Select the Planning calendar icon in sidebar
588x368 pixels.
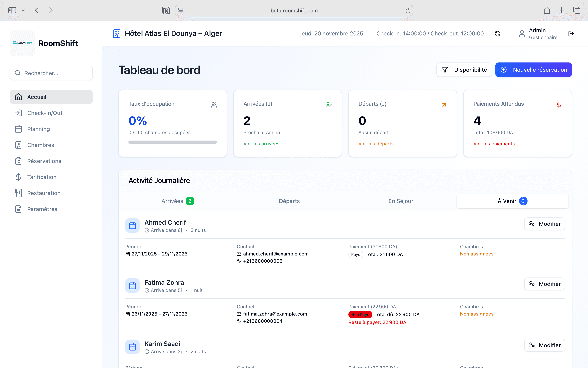pyautogui.click(x=18, y=129)
